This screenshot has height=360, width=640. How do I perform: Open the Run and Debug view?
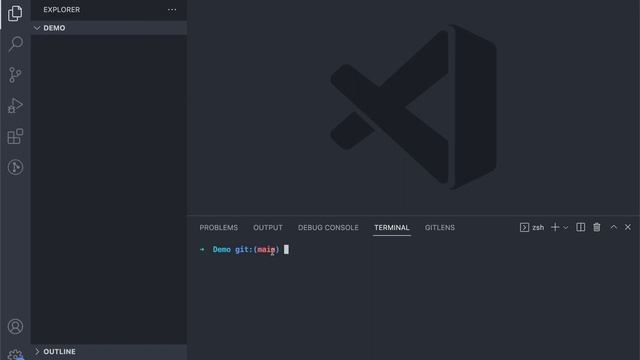pyautogui.click(x=15, y=106)
